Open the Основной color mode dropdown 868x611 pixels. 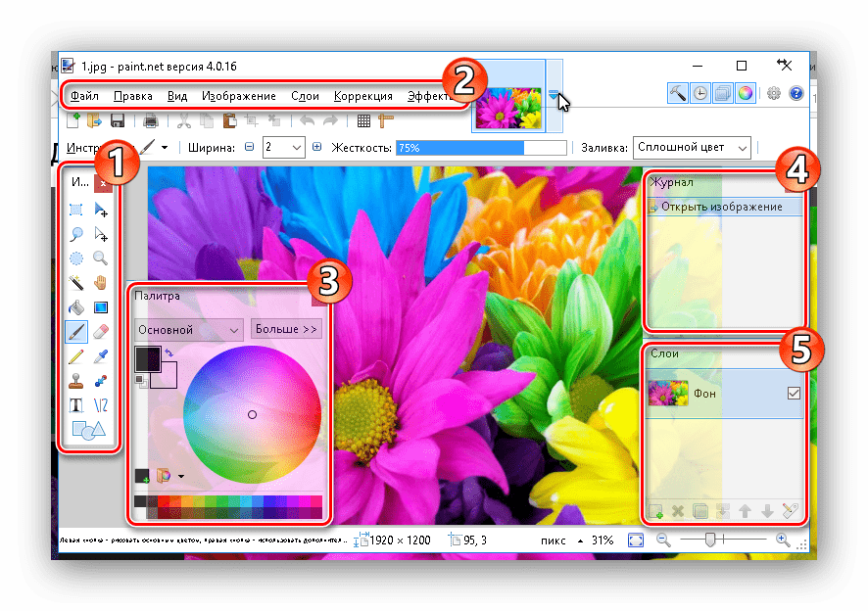189,330
